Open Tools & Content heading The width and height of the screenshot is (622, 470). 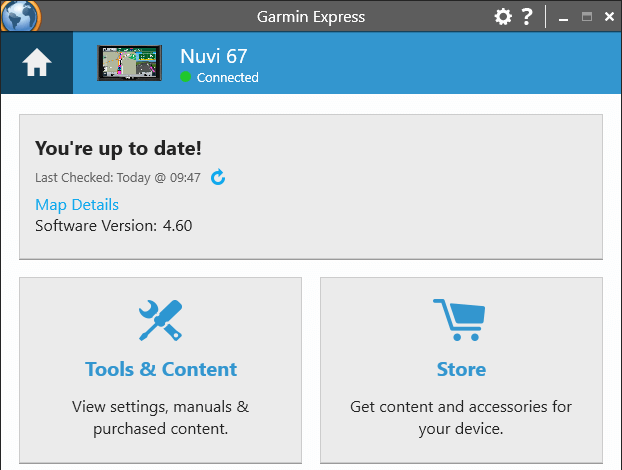[x=161, y=369]
